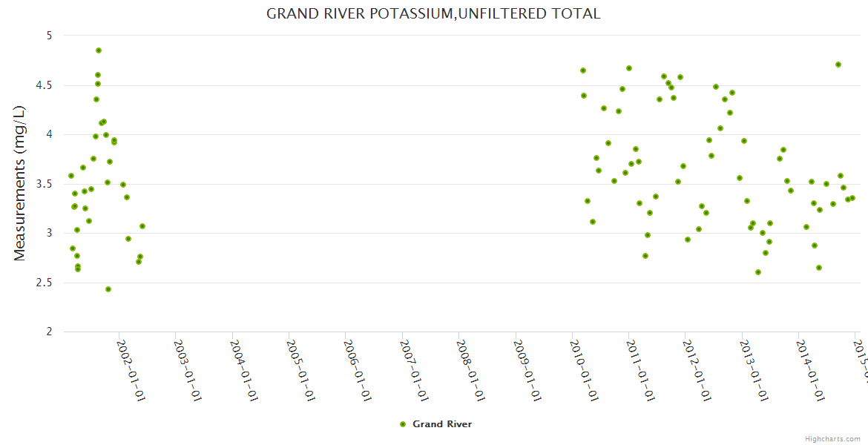This screenshot has height=445, width=868.
Task: Click the 2013-01-01 x-axis label
Action: click(754, 360)
